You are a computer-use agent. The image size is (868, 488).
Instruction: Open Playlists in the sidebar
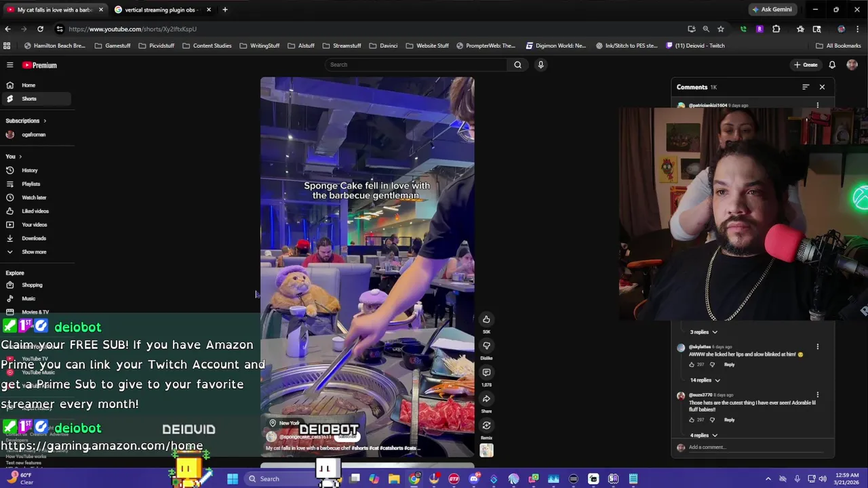(x=37, y=184)
